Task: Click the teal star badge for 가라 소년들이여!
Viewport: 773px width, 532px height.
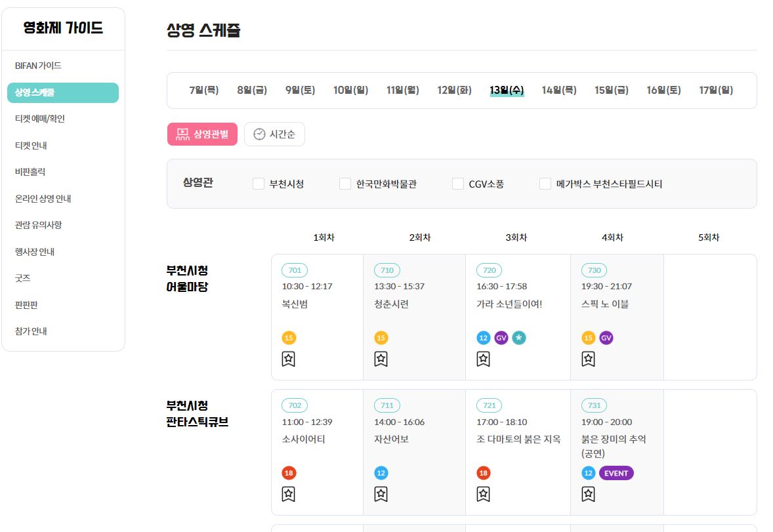Action: pyautogui.click(x=518, y=338)
